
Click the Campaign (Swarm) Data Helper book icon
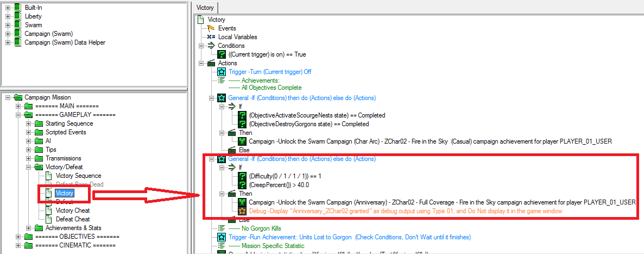click(x=17, y=42)
